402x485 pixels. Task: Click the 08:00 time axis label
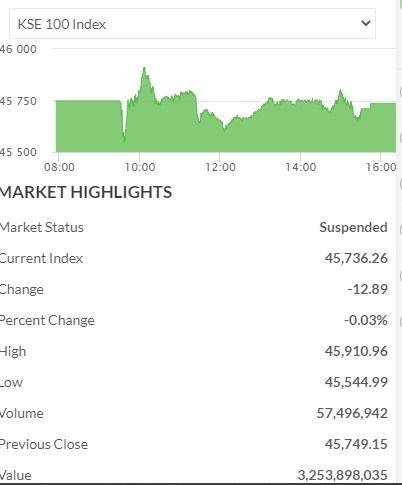[x=59, y=167]
